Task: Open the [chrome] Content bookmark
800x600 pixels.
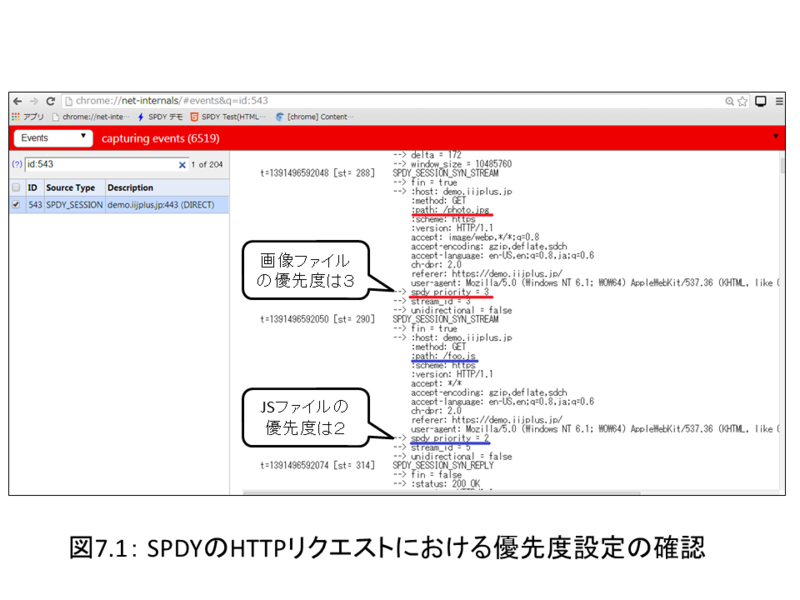Action: coord(315,117)
